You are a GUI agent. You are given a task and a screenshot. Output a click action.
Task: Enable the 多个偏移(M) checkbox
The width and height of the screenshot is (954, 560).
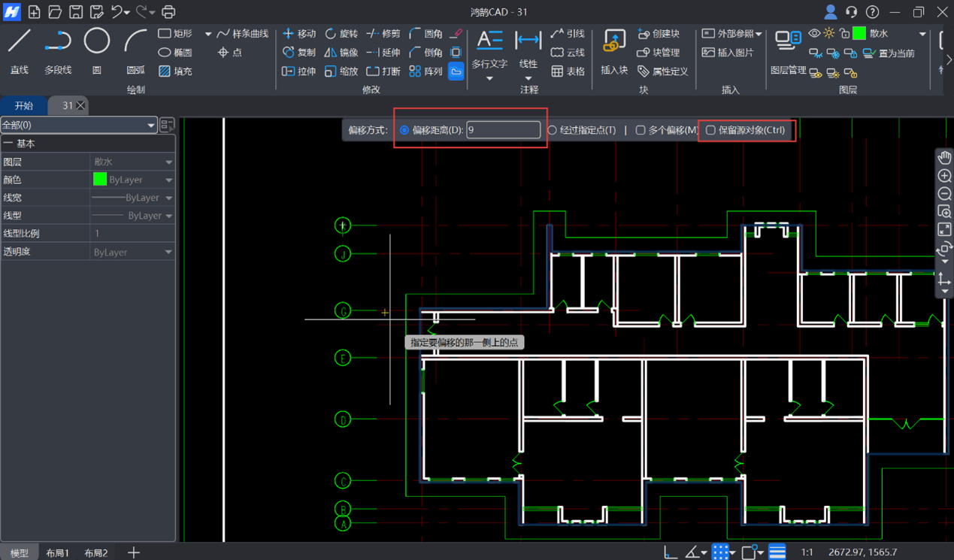pos(641,130)
